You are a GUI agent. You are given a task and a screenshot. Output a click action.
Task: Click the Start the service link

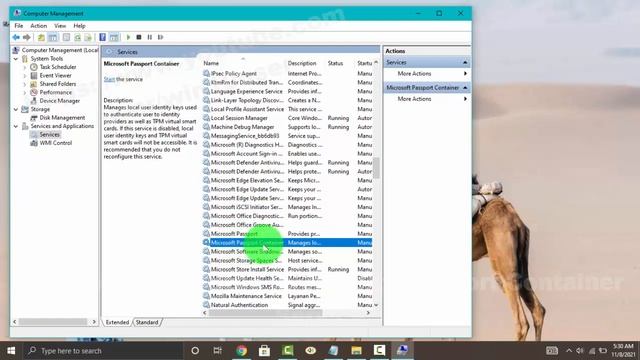tap(109, 79)
